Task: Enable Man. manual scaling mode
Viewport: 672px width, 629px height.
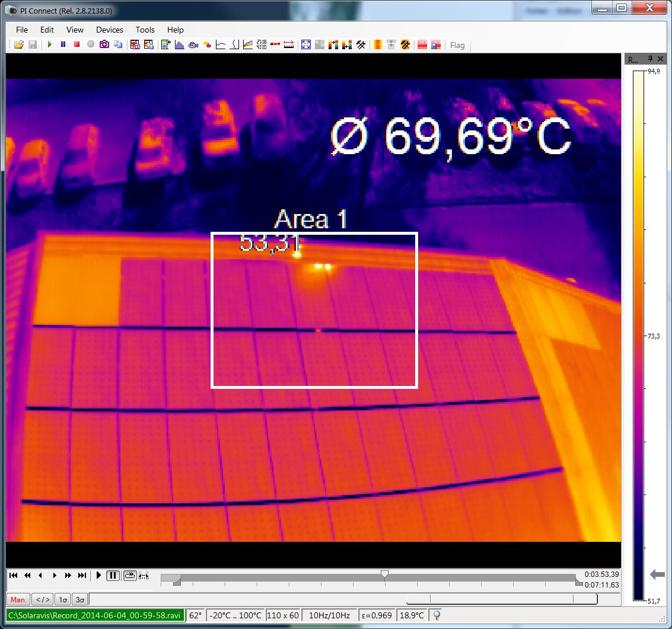Action: click(18, 599)
